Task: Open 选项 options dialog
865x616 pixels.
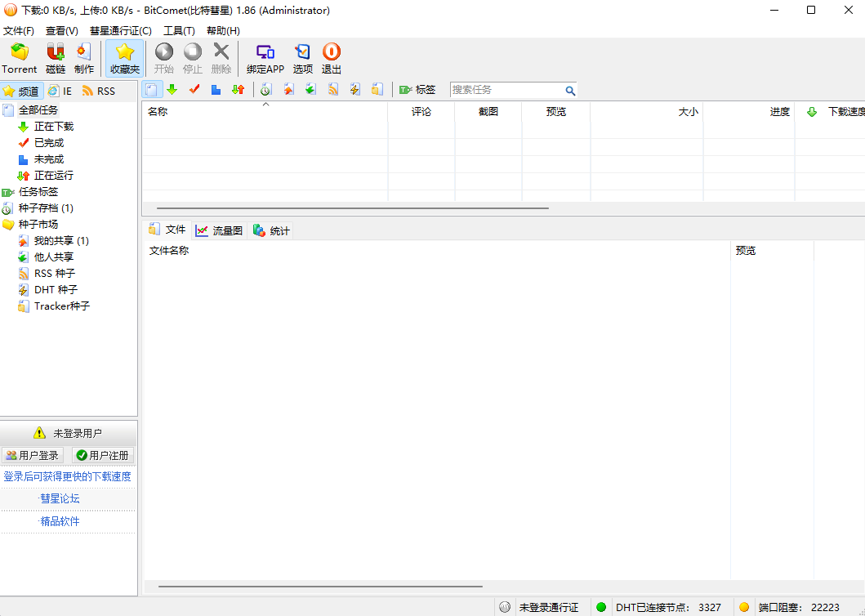Action: pos(302,58)
